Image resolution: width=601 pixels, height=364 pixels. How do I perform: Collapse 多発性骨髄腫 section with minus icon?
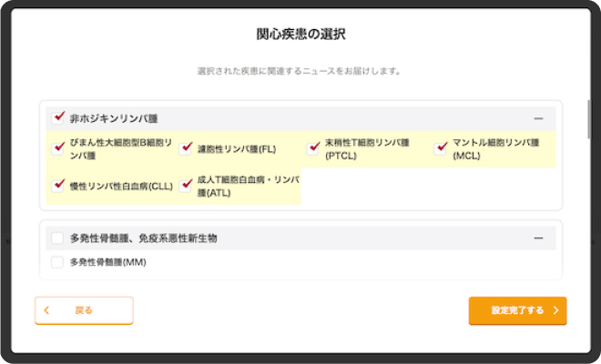coord(538,238)
